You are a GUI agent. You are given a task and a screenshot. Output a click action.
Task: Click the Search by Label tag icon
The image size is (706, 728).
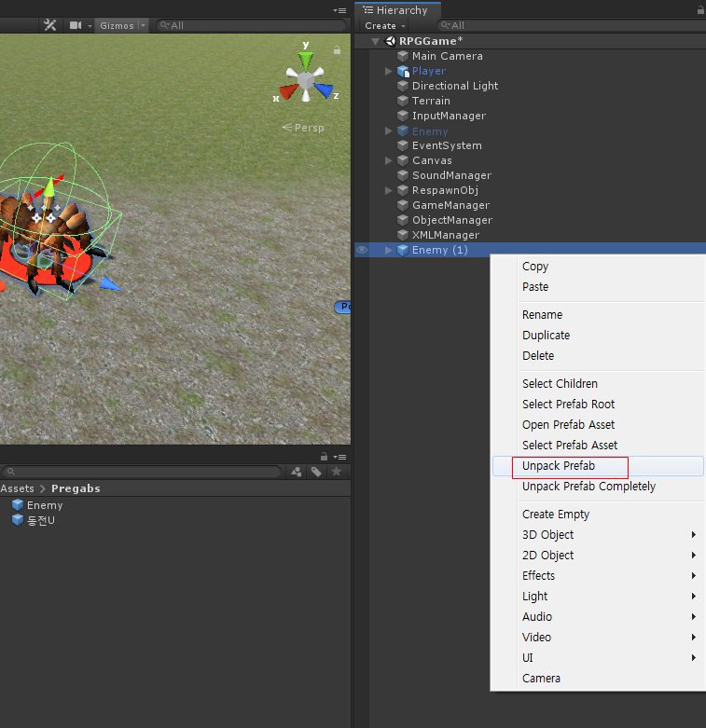pos(316,473)
